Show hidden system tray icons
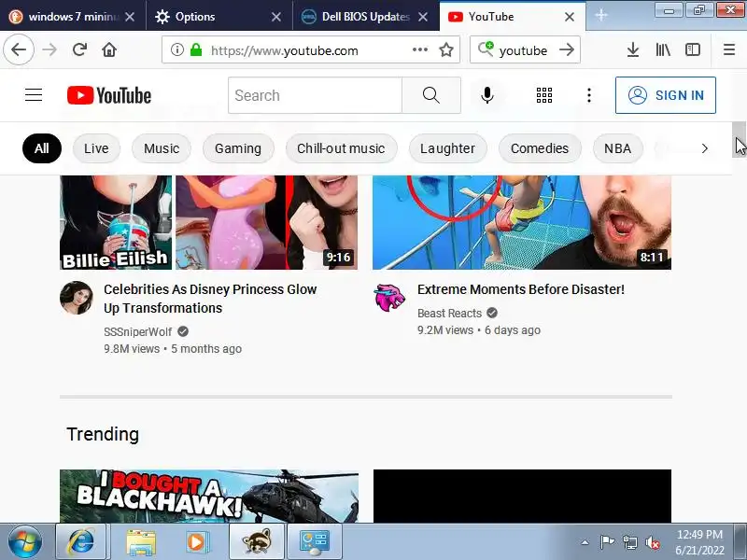747x560 pixels. (x=585, y=542)
